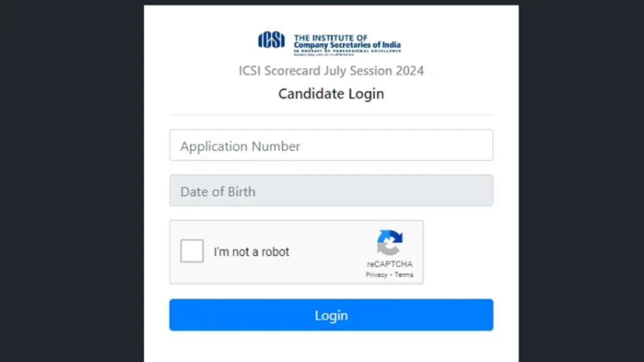The width and height of the screenshot is (644, 362).
Task: Click the ICSI Scorecard July Session 2024 title
Action: 331,71
